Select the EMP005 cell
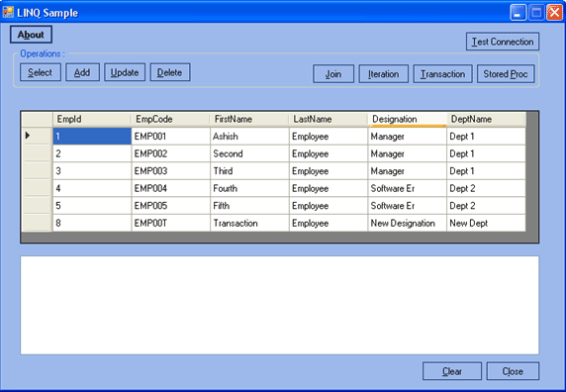The image size is (566, 392). (x=171, y=205)
